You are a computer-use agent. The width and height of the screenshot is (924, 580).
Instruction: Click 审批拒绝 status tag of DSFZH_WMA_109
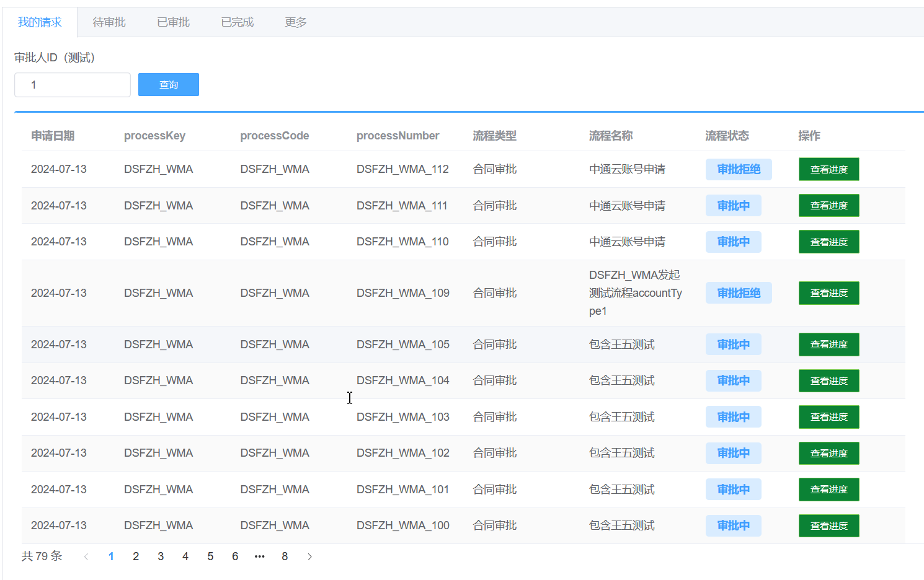coord(739,293)
